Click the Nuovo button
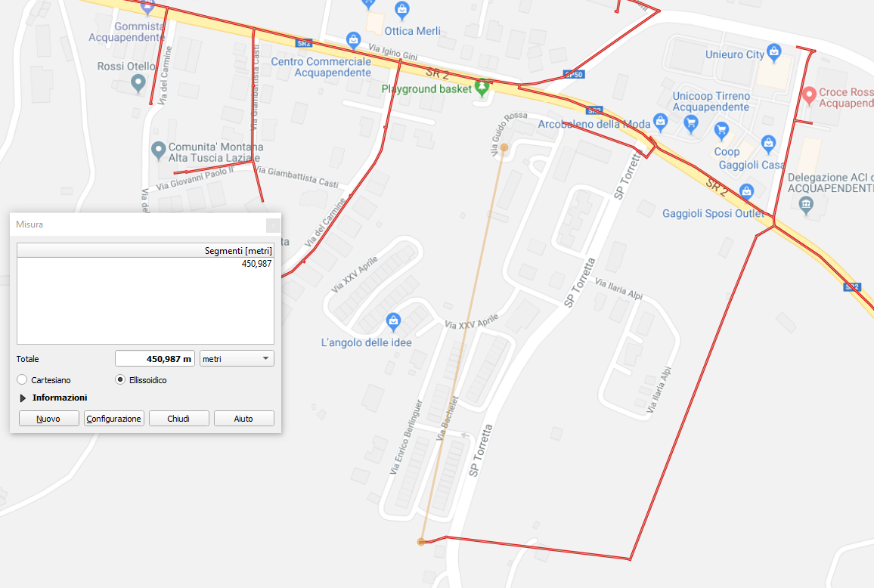This screenshot has width=874, height=588. pyautogui.click(x=49, y=419)
